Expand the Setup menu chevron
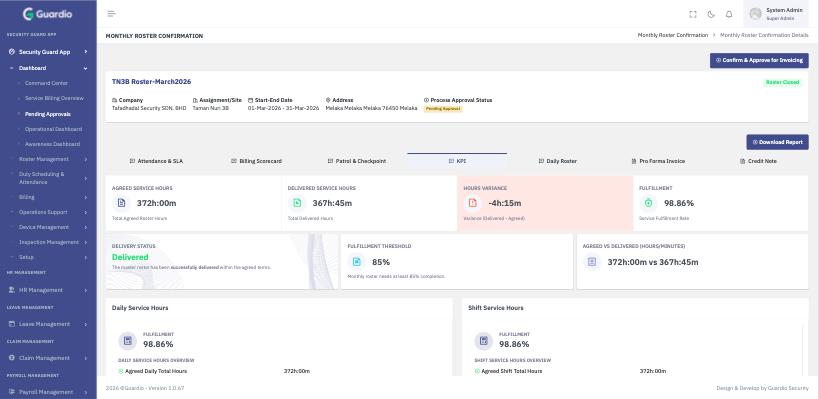 coord(86,257)
